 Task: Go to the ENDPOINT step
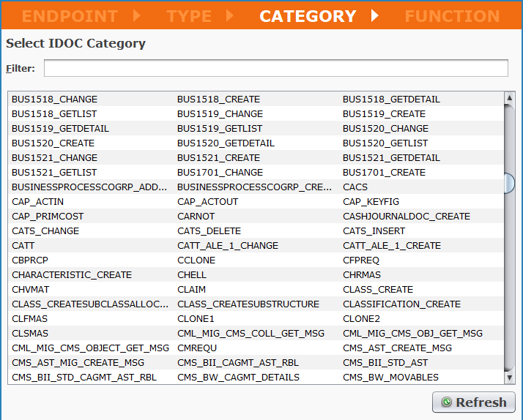[70, 16]
